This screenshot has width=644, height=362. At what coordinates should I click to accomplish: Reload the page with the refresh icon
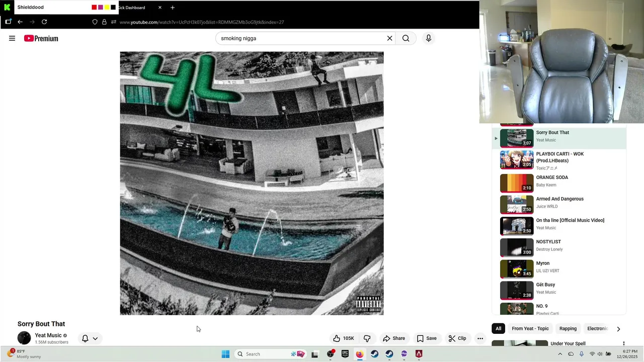point(44,22)
